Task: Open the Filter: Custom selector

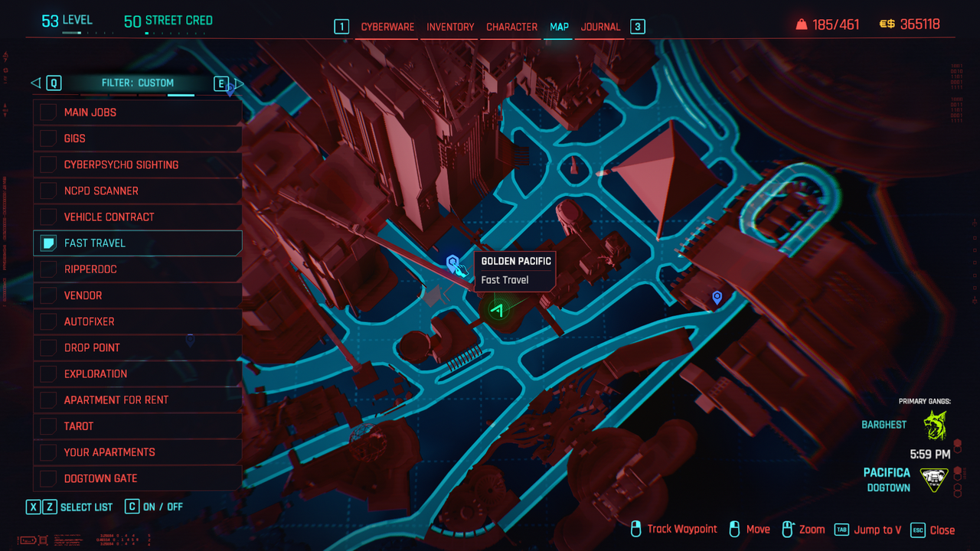Action: [138, 83]
